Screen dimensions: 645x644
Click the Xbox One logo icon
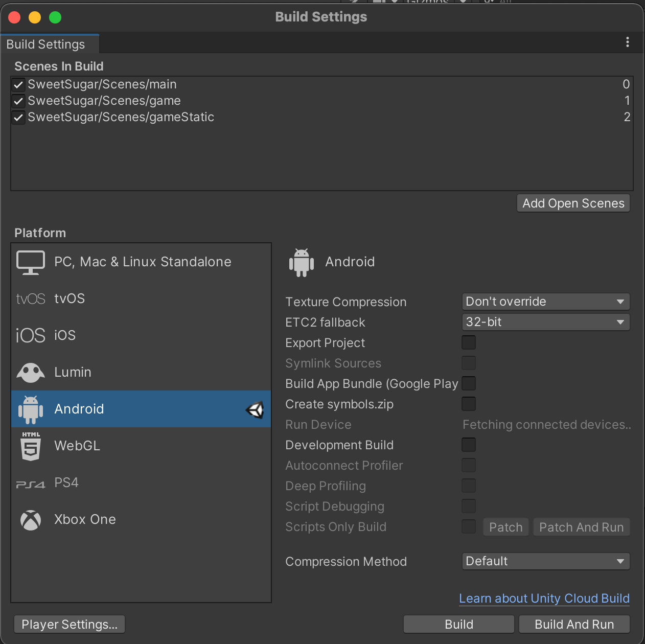coord(31,520)
